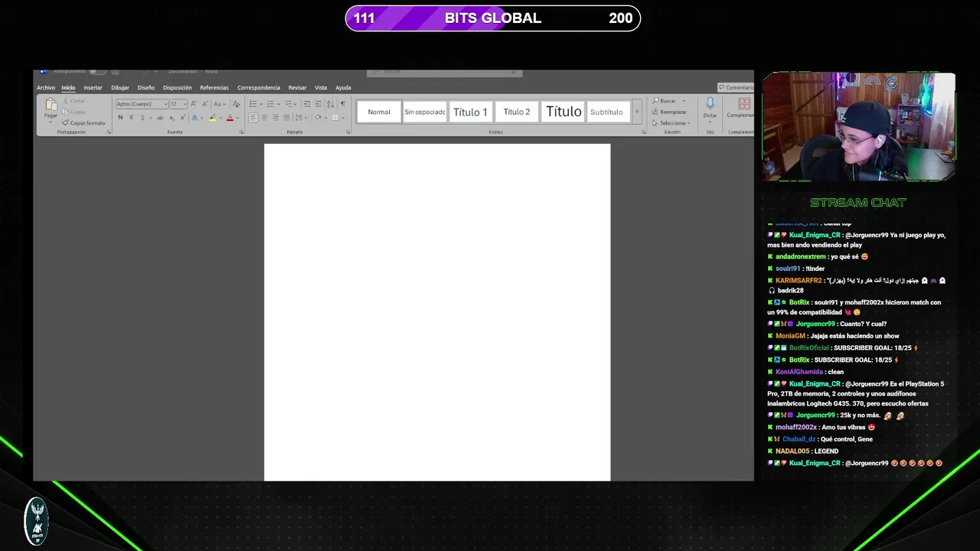Center the text alignment
980x551 pixels.
point(264,117)
